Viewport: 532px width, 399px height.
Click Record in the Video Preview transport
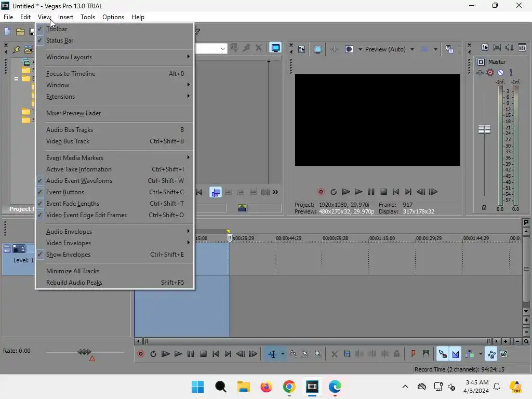coord(321,192)
